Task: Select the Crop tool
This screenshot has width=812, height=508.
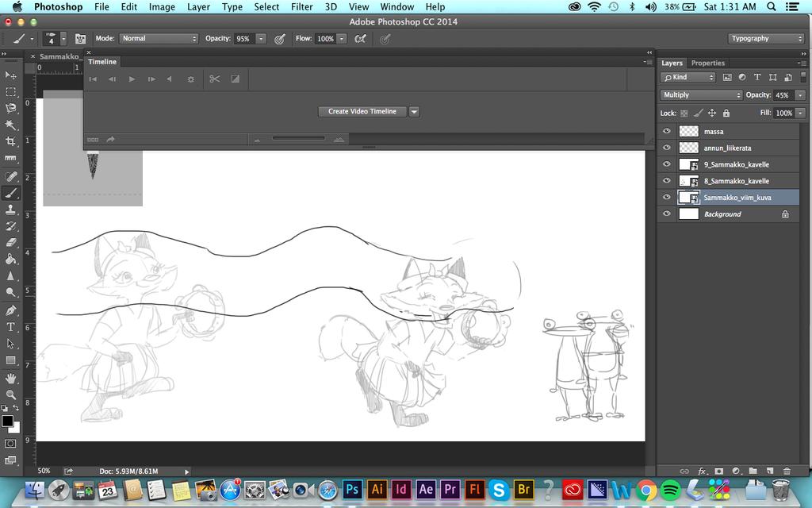Action: pyautogui.click(x=10, y=141)
